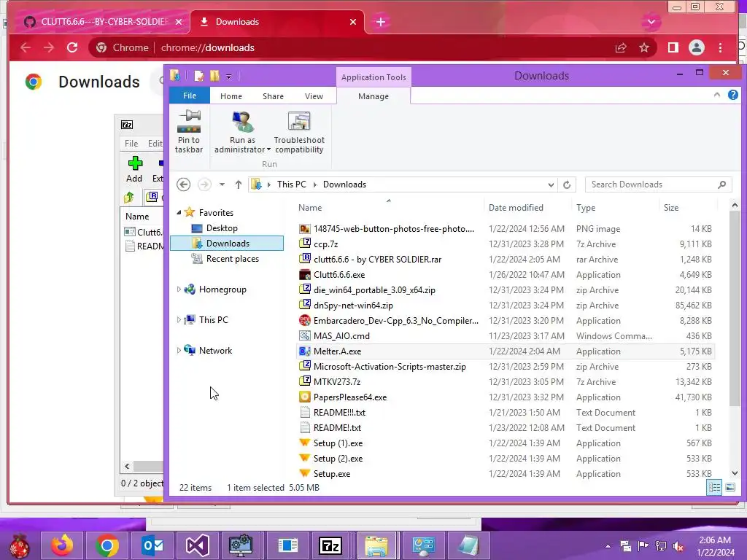
Task: Select Embarcadero_Dev-Cpp installer icon
Action: click(x=304, y=321)
